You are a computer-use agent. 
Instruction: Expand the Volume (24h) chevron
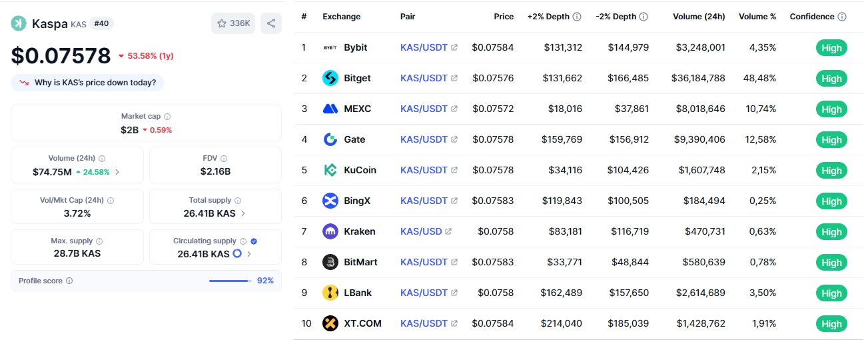117,172
